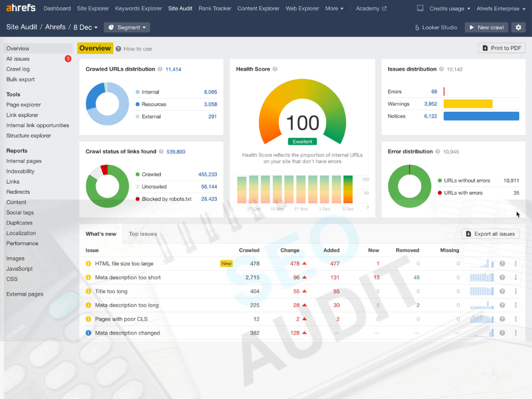
Task: Open help icon next to Health Score
Action: point(275,69)
